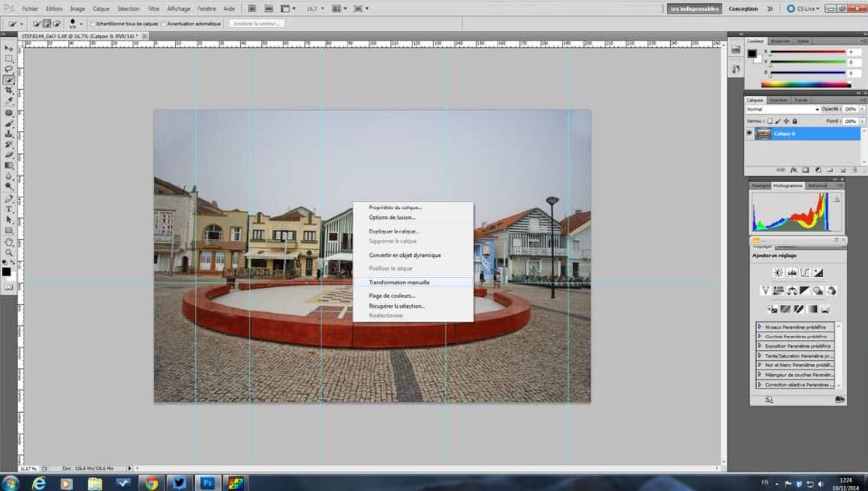This screenshot has width=868, height=491.
Task: Click 'Améliorer le contour...' button
Action: tap(257, 24)
